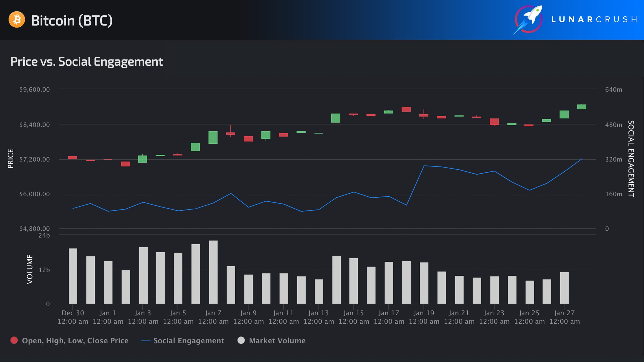Click the $7,200.00 price axis label
Screen dimensions: 644x362
pos(35,159)
